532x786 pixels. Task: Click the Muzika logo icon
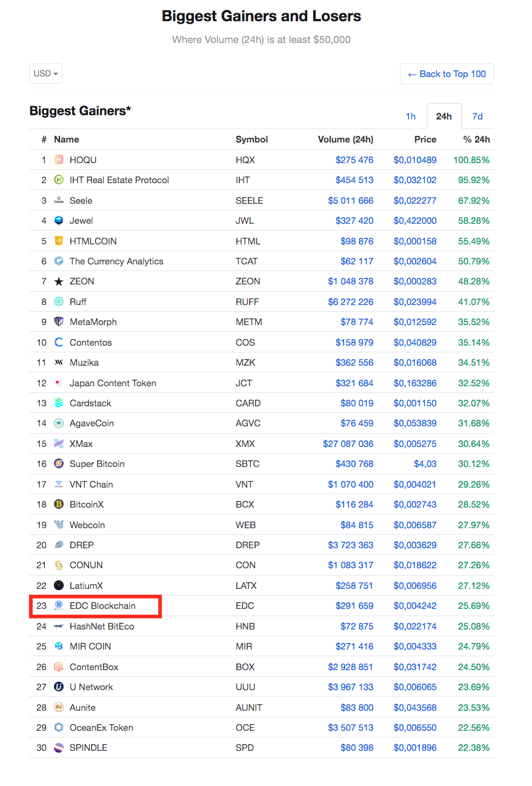coord(59,363)
